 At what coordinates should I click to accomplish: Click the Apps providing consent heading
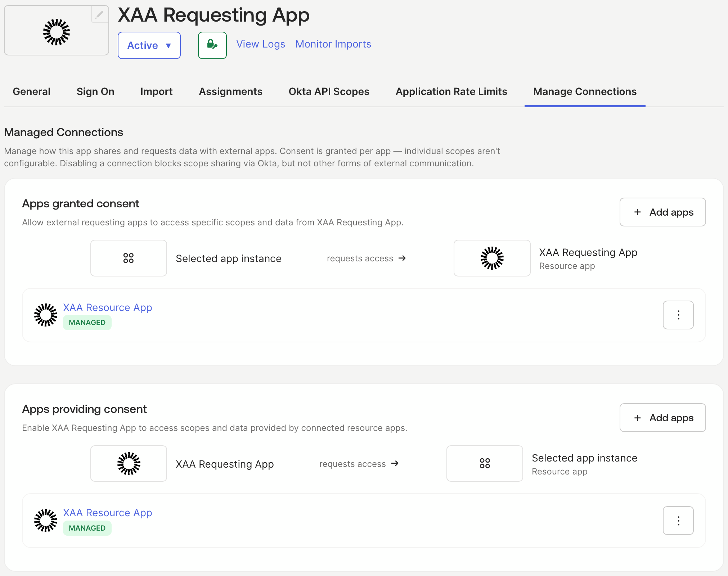85,409
